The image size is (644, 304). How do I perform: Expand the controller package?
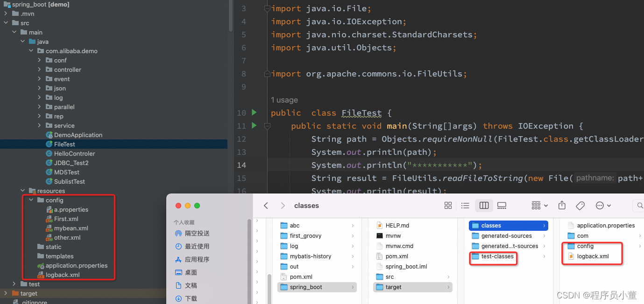(x=39, y=69)
